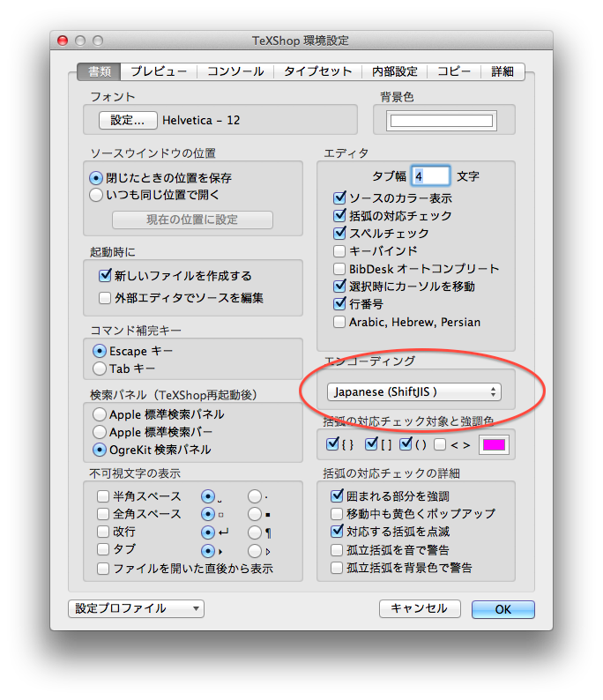The width and height of the screenshot is (603, 700).
Task: Enable Arabic, Hebrew, Persian checkbox
Action: [339, 322]
